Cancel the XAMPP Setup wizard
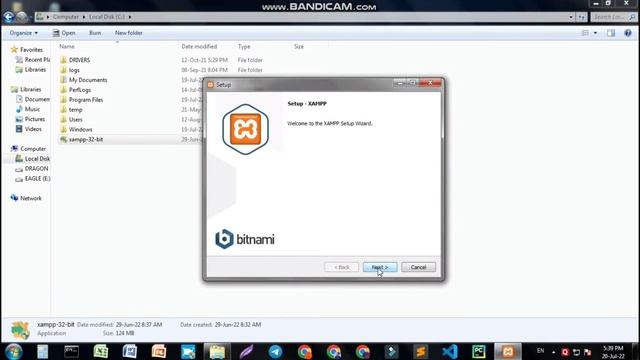Screen dimensions: 640x360 point(418,267)
